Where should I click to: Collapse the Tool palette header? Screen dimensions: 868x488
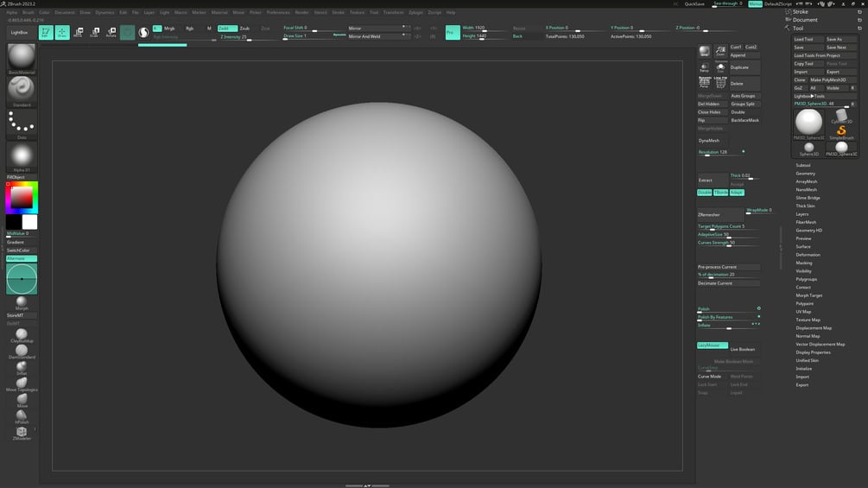coord(798,29)
